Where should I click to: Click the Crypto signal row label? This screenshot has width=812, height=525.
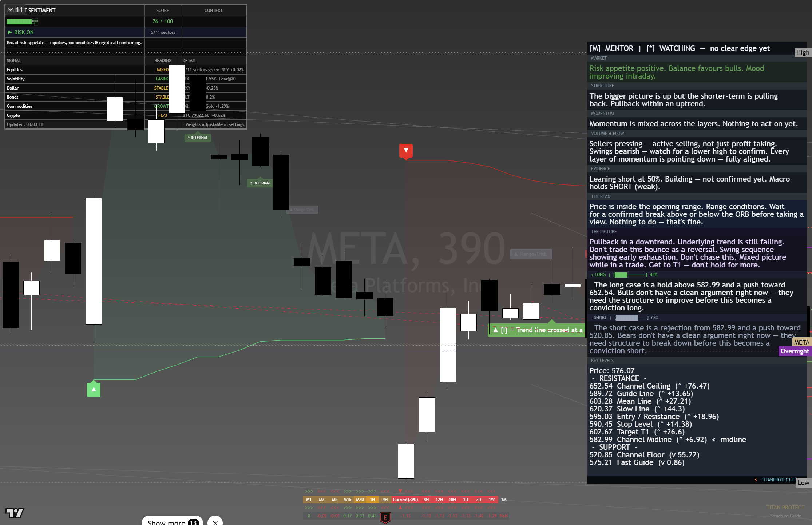(x=13, y=115)
